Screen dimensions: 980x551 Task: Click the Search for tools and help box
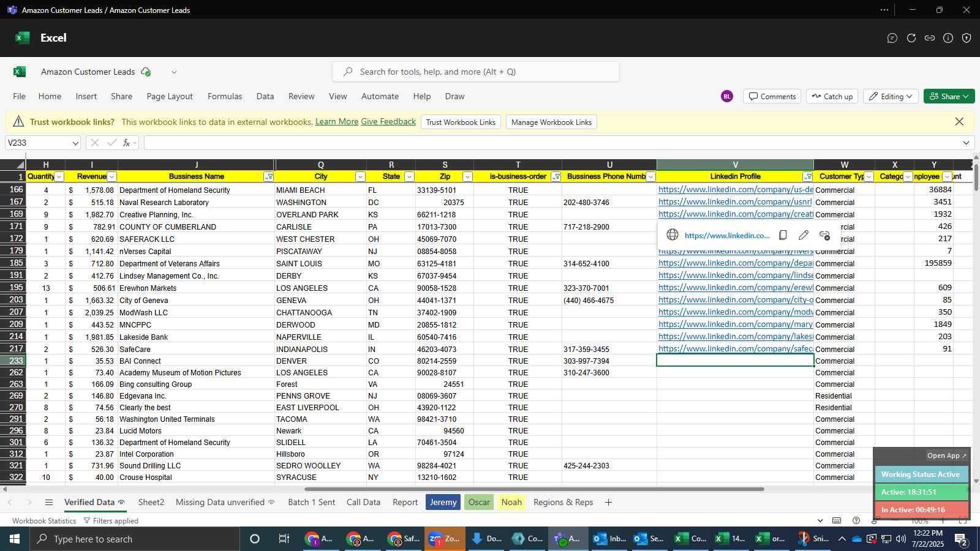tap(476, 72)
